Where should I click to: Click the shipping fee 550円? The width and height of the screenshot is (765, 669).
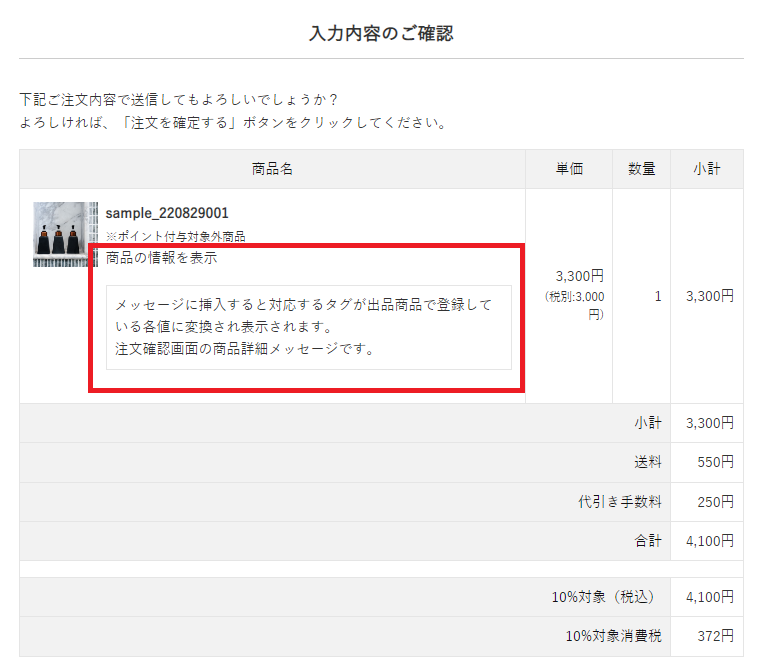715,462
